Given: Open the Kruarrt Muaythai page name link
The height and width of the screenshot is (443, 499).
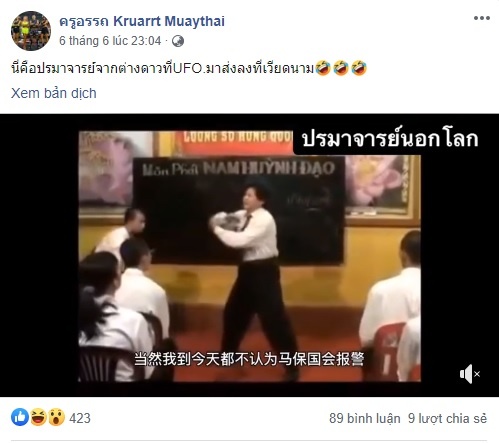Looking at the screenshot, I should [x=142, y=21].
